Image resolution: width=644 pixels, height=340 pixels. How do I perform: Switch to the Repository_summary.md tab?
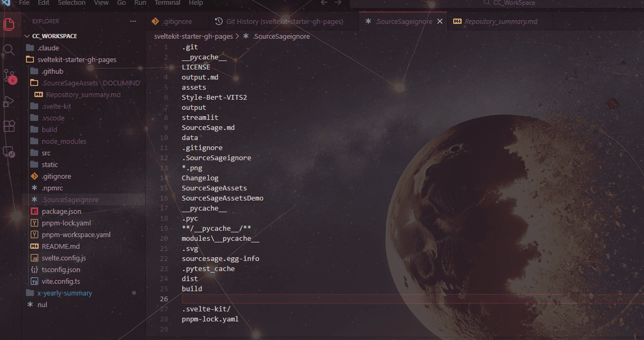coord(501,22)
